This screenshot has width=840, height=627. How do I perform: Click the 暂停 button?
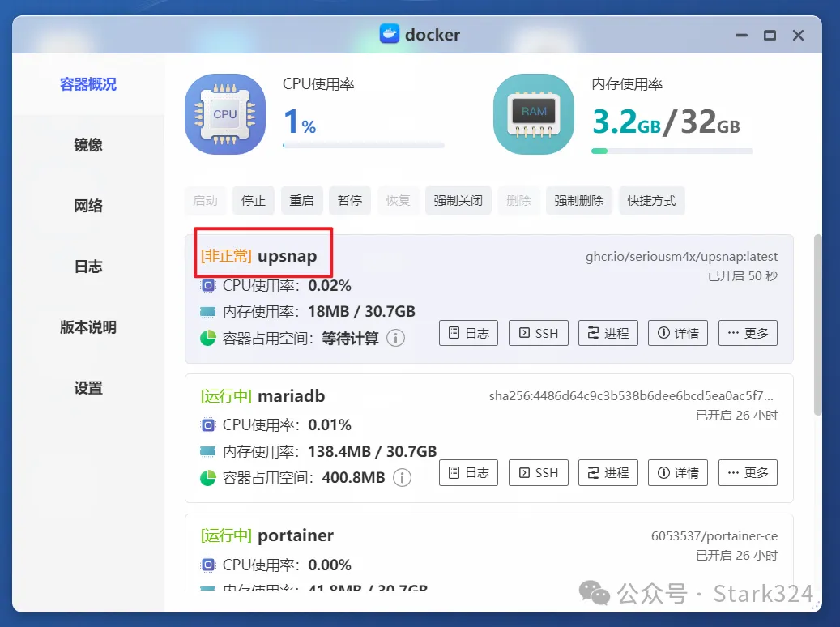tap(350, 200)
